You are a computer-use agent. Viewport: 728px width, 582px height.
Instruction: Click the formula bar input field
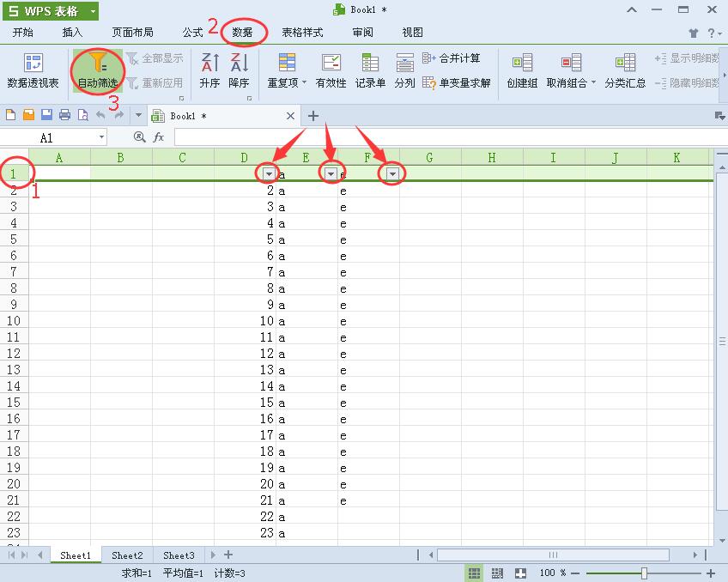451,137
